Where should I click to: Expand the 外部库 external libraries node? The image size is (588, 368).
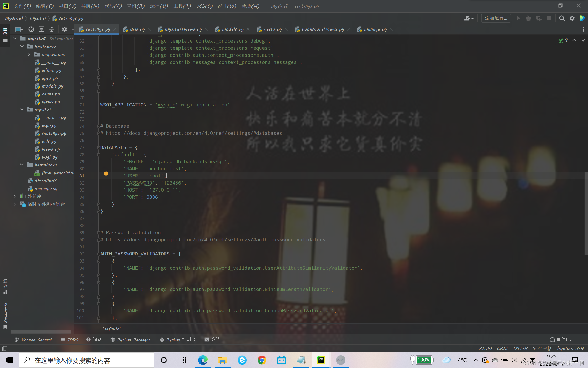pyautogui.click(x=15, y=196)
